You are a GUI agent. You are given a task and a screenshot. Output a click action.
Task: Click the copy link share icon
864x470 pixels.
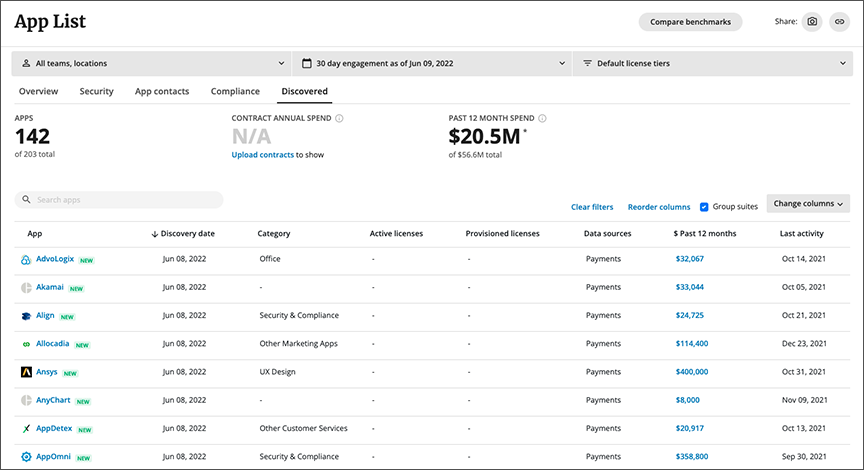click(838, 22)
